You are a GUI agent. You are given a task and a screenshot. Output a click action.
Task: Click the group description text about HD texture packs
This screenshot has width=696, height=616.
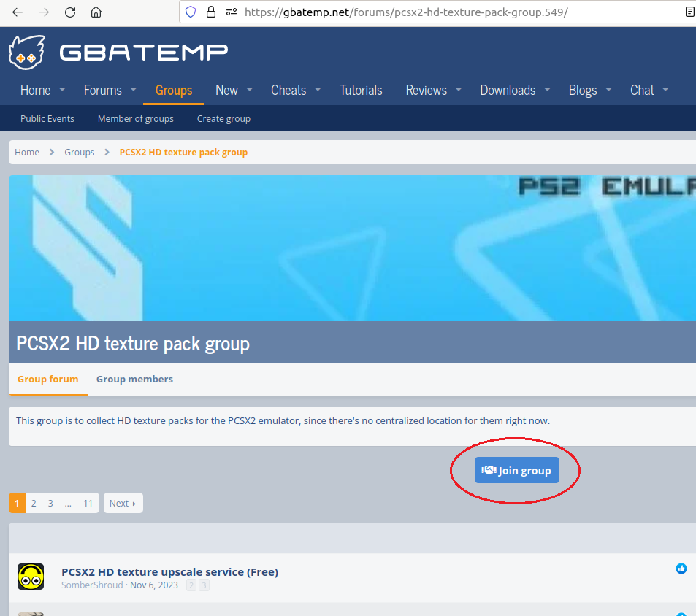[283, 420]
